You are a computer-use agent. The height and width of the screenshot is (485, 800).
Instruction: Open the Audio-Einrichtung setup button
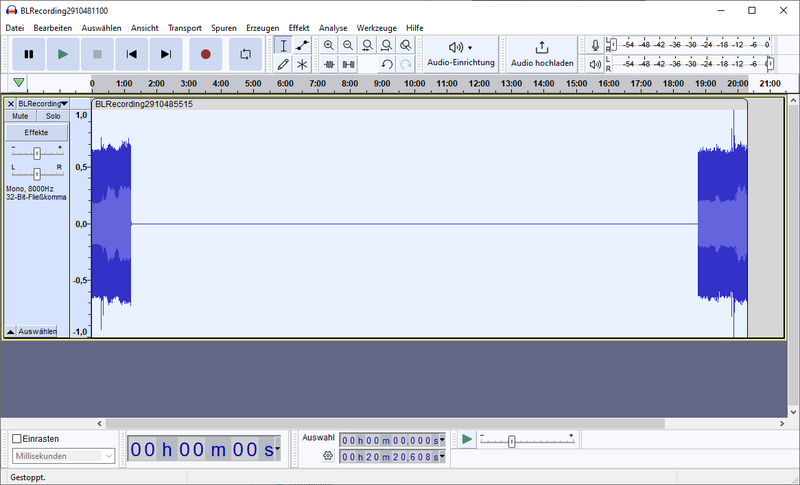click(x=461, y=54)
